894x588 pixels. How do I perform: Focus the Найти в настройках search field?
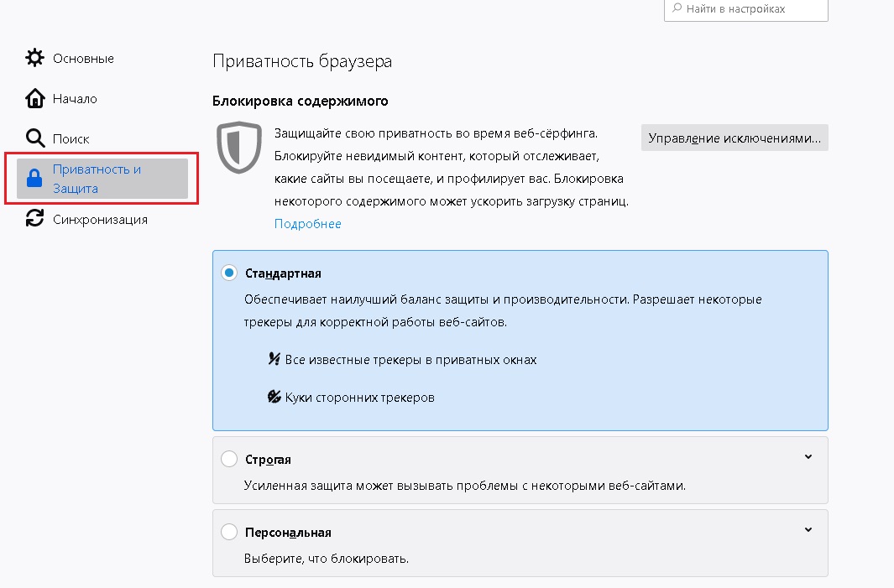745,10
